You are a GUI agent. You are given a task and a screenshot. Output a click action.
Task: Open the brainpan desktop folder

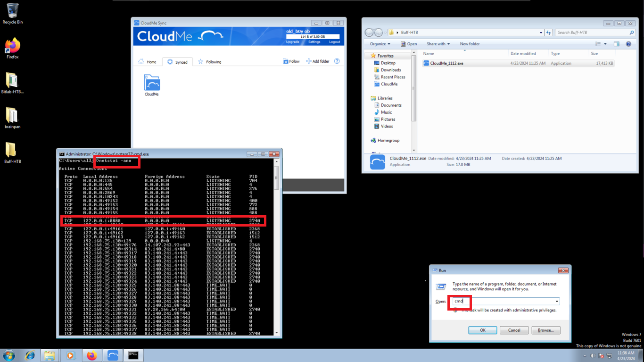point(12,115)
